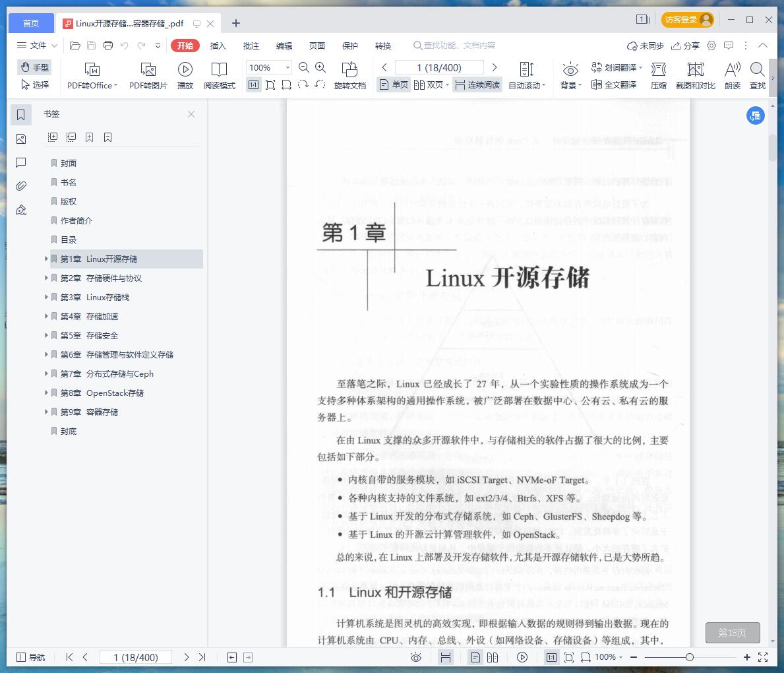Open the attachments paperclip panel
Screen dimensions: 784x673
pyautogui.click(x=21, y=185)
